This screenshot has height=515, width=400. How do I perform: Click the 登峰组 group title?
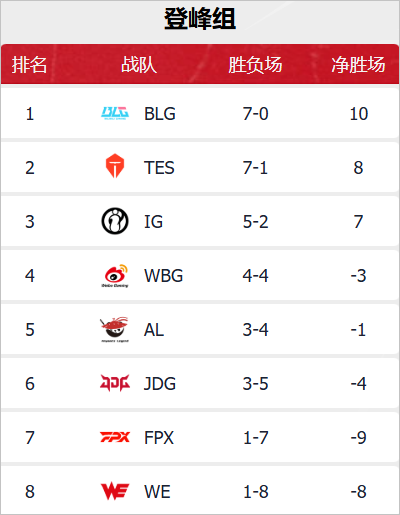[200, 19]
